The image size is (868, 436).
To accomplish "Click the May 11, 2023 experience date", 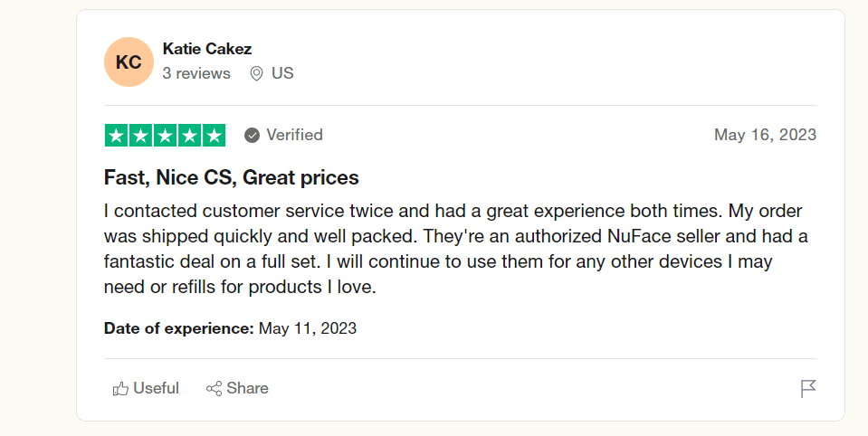I will pos(308,328).
